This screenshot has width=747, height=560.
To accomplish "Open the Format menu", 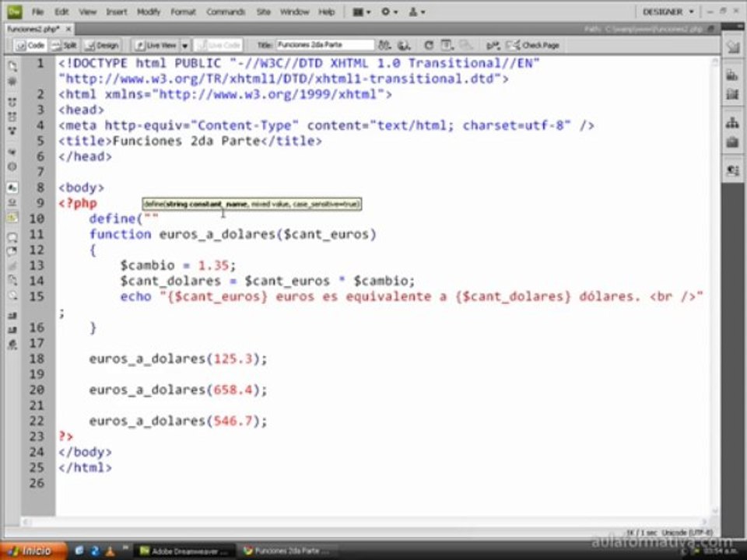I will tap(183, 12).
